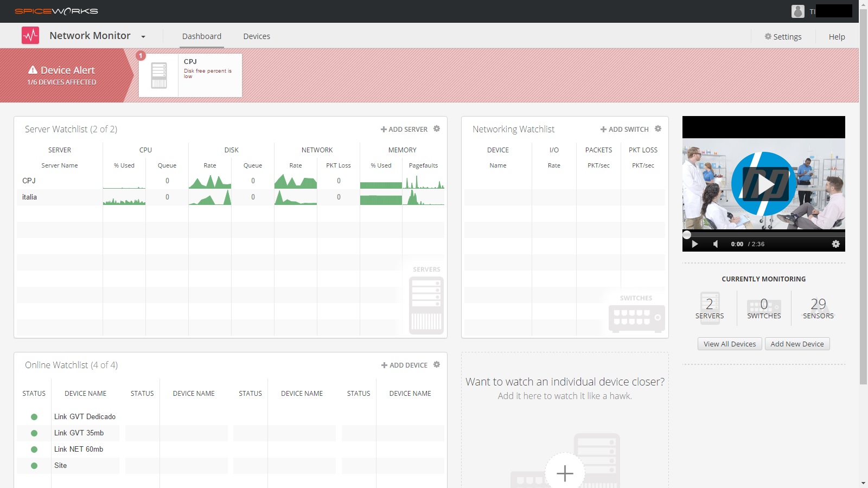Toggle the status dot for Link GVT Dedicado
Screen dimensions: 868x488
pyautogui.click(x=34, y=416)
